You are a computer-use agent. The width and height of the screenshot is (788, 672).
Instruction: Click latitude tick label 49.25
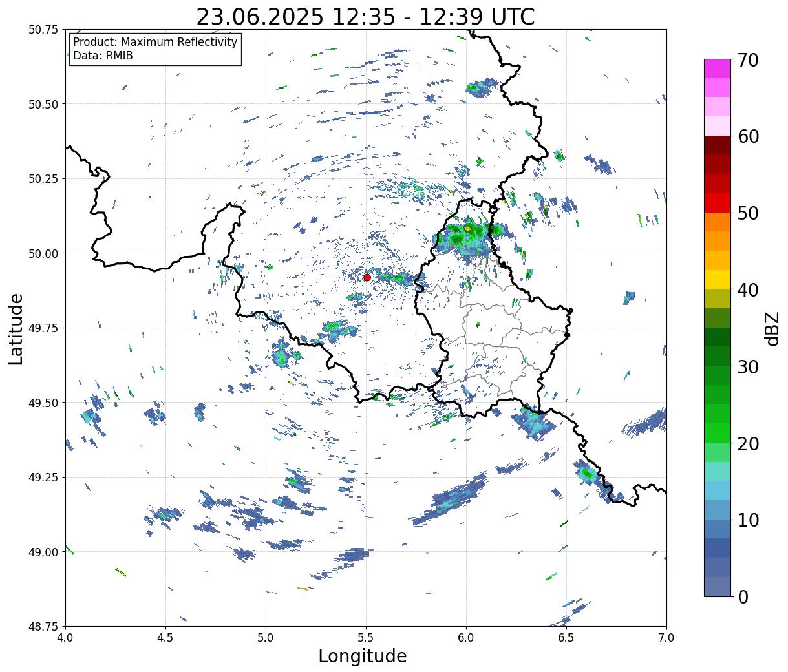[43, 478]
